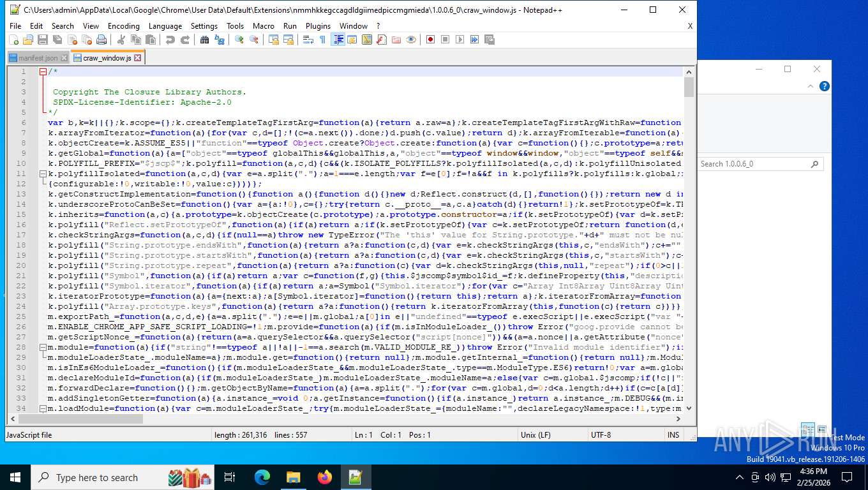Click the INS indicator in status bar
The image size is (868, 490).
tap(673, 435)
